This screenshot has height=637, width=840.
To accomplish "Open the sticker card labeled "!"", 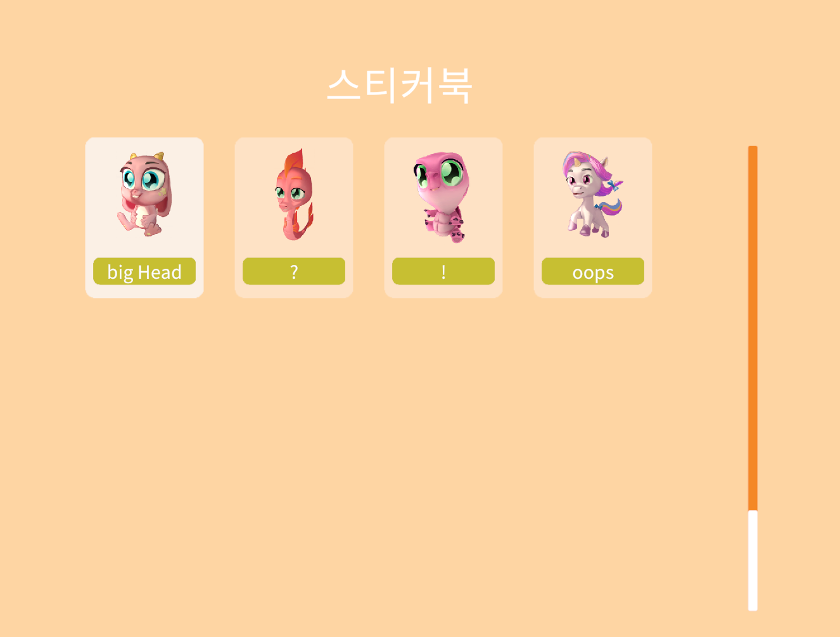I will click(x=443, y=217).
